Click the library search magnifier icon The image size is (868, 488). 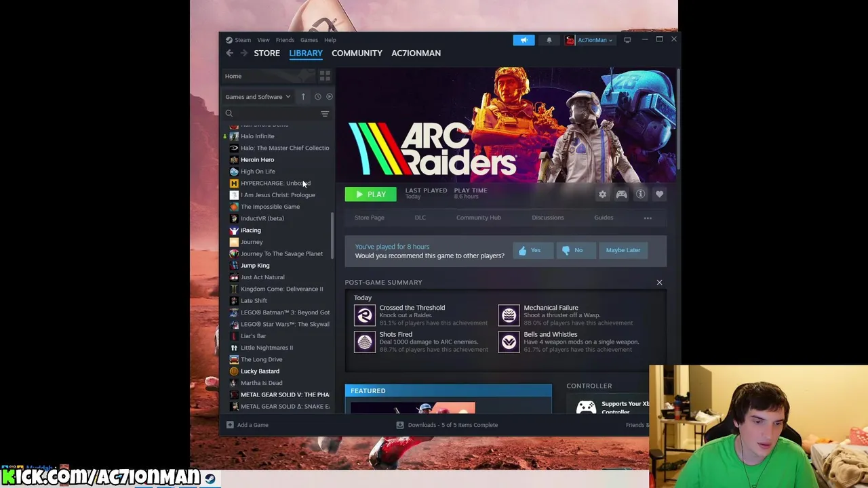point(229,114)
